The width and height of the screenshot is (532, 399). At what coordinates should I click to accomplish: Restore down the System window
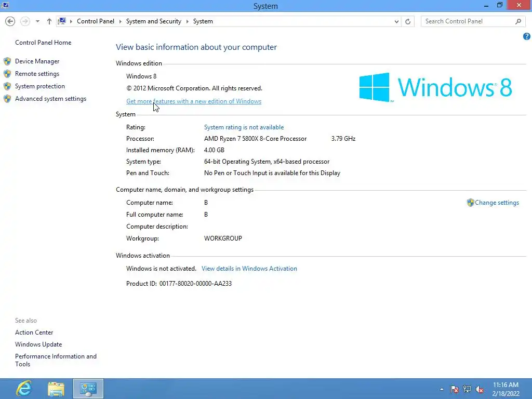500,5
